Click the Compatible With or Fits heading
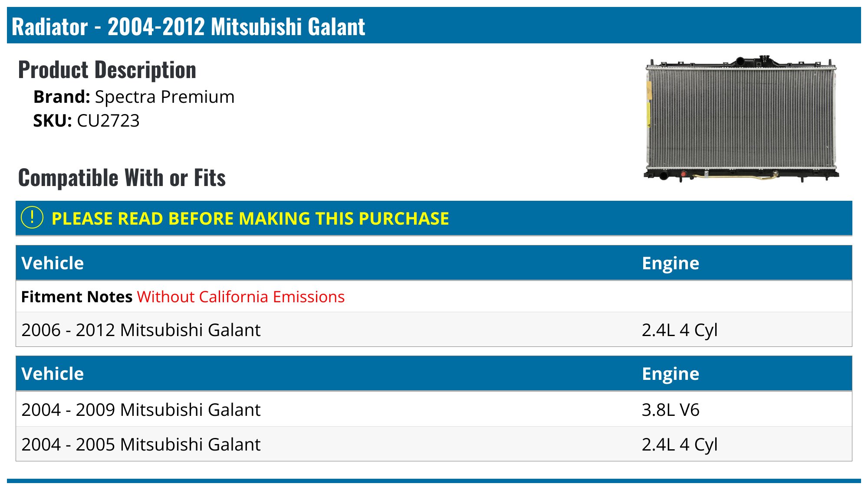This screenshot has height=490, width=868. [x=122, y=178]
